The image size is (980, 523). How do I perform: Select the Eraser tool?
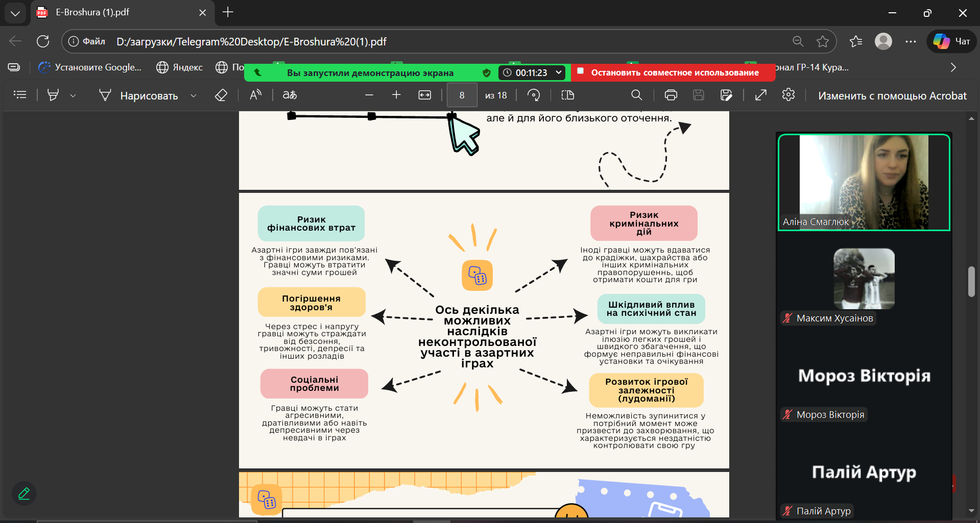[x=221, y=95]
